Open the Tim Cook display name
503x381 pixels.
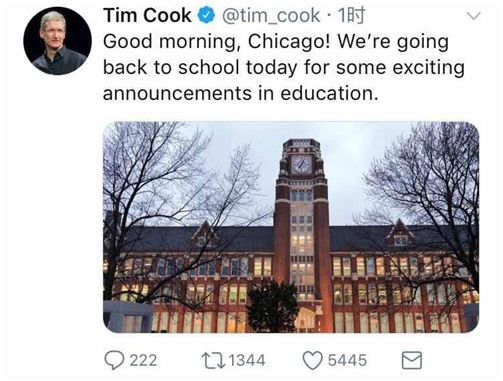click(147, 16)
